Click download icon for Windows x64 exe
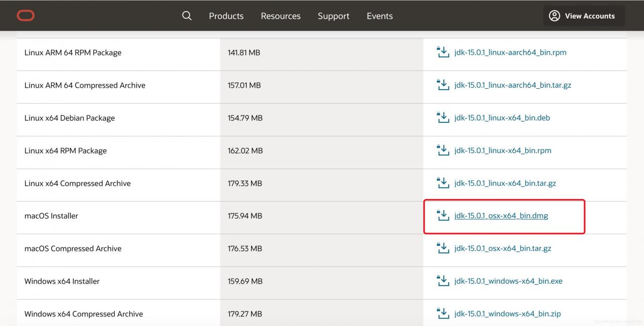 [443, 281]
